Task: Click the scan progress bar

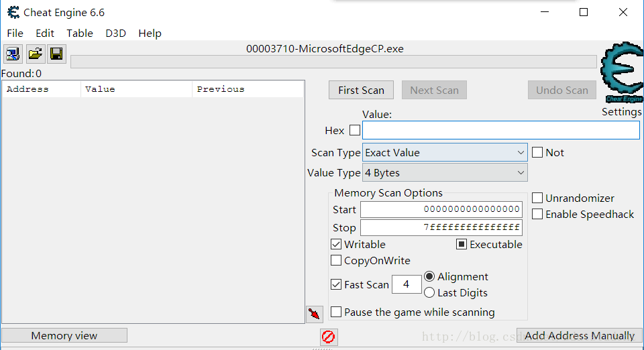Action: (333, 62)
